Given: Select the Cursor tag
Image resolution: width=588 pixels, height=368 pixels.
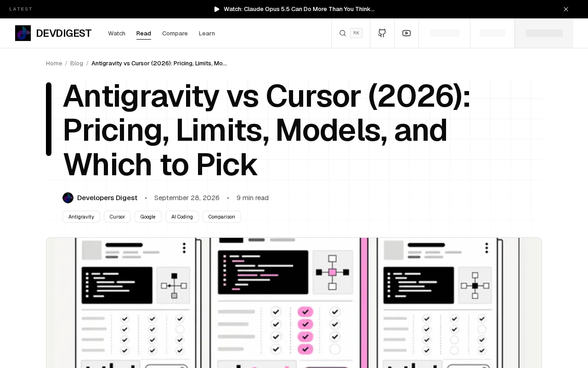Looking at the screenshot, I should click(117, 217).
